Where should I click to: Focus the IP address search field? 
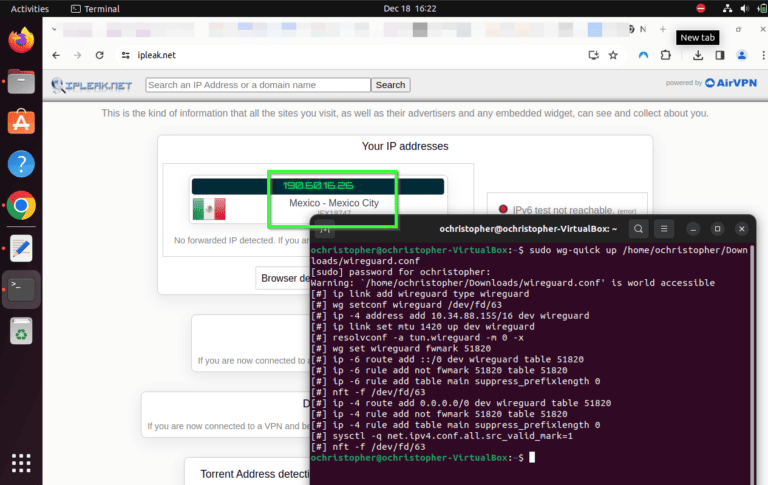257,85
